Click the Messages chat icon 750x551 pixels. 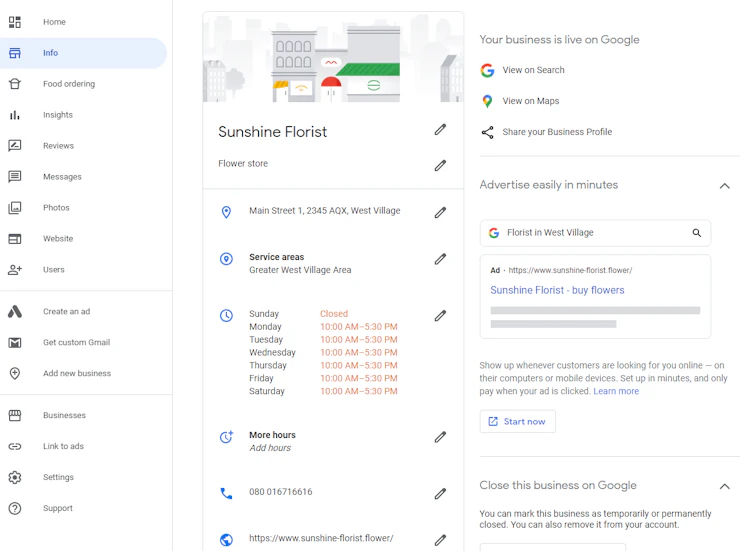[x=15, y=176]
